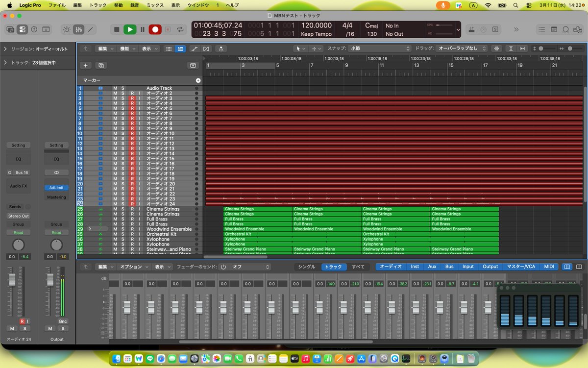Expand the リージョン inspector section
The image size is (588, 368).
tap(5, 49)
